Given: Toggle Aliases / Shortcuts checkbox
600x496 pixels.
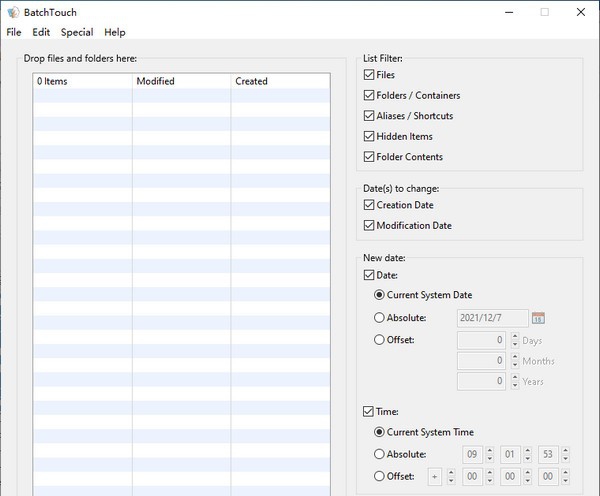Looking at the screenshot, I should click(x=369, y=116).
